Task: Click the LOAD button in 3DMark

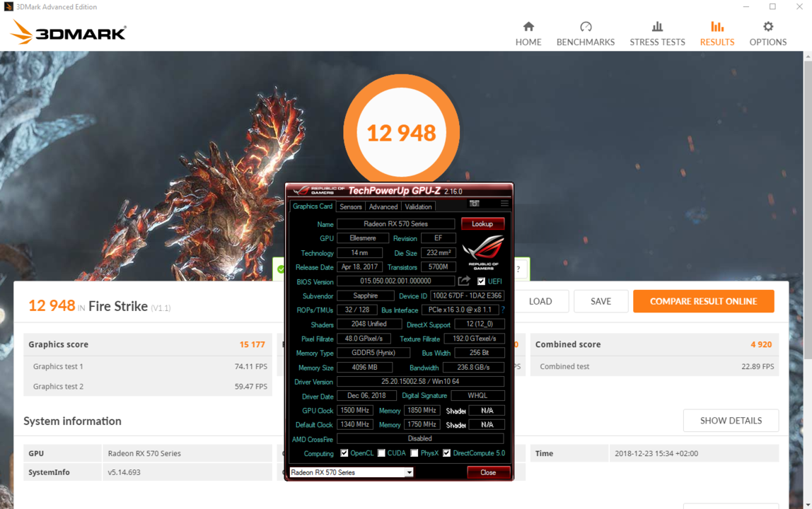Action: [540, 301]
